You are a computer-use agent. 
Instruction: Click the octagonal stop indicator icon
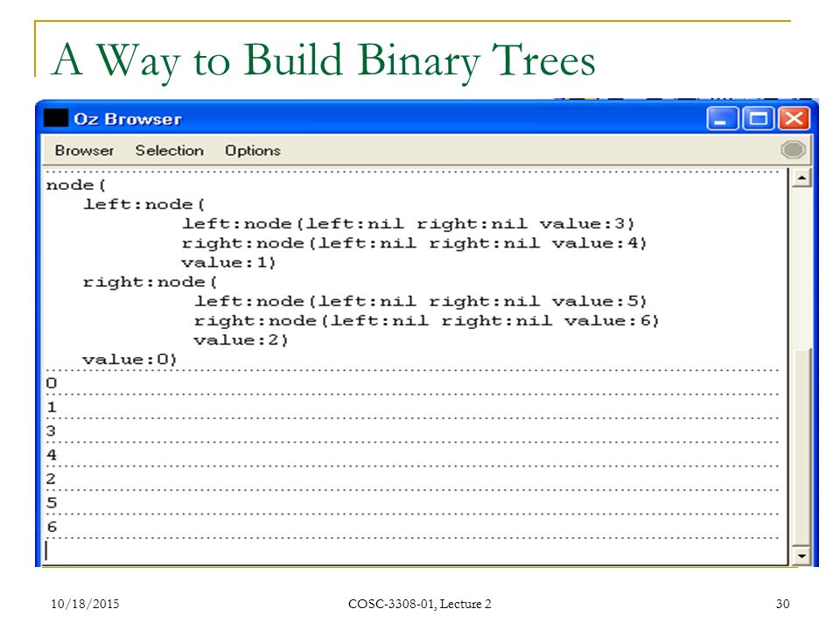(x=793, y=150)
